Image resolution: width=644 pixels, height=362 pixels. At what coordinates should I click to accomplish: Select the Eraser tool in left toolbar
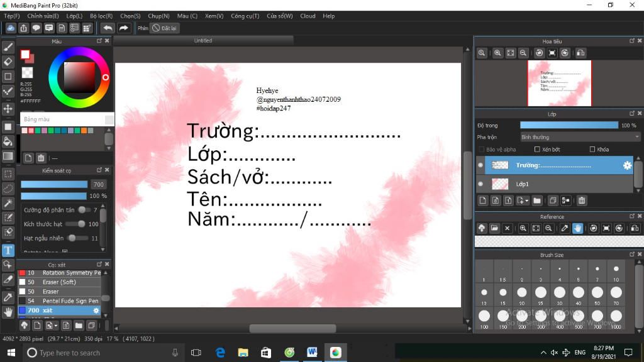click(8, 62)
